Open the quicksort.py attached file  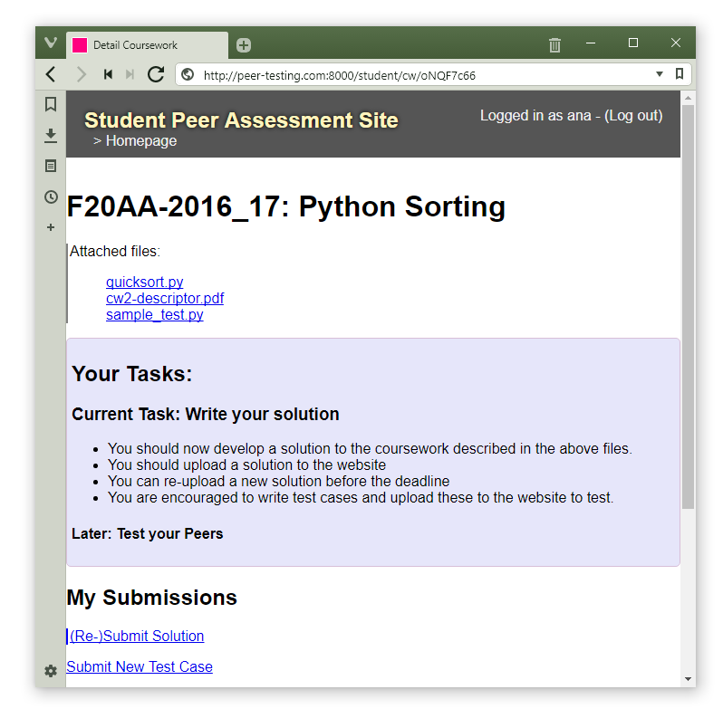coord(144,283)
